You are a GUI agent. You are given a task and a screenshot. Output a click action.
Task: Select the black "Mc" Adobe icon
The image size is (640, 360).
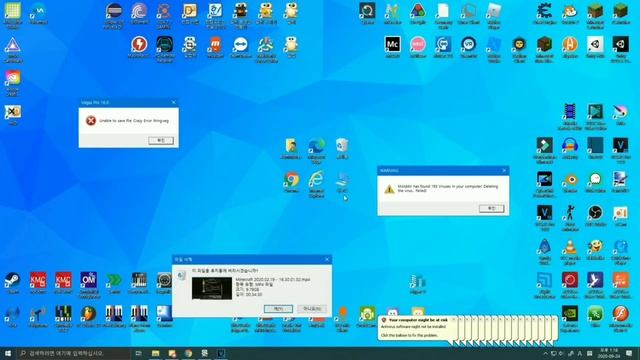pos(392,44)
